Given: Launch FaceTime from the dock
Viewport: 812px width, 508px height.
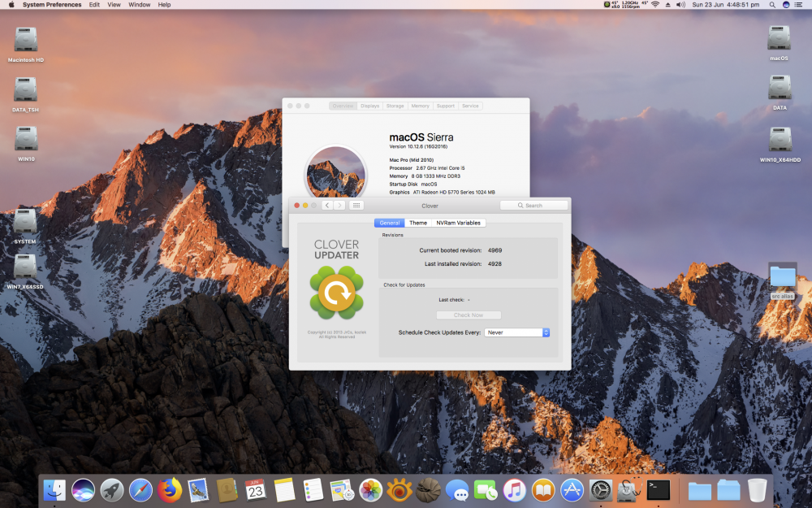Looking at the screenshot, I should tap(486, 490).
